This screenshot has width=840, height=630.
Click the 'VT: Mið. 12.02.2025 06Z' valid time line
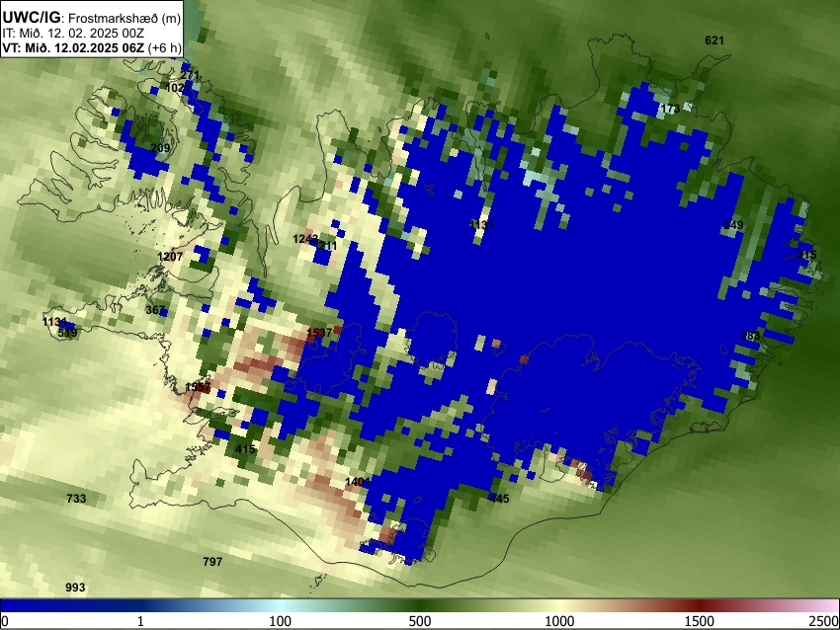pos(73,47)
